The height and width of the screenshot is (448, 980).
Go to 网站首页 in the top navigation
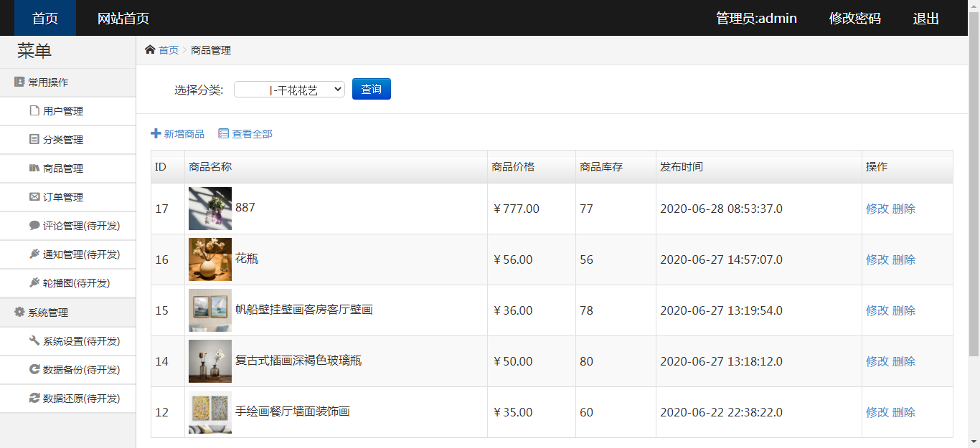(x=123, y=19)
